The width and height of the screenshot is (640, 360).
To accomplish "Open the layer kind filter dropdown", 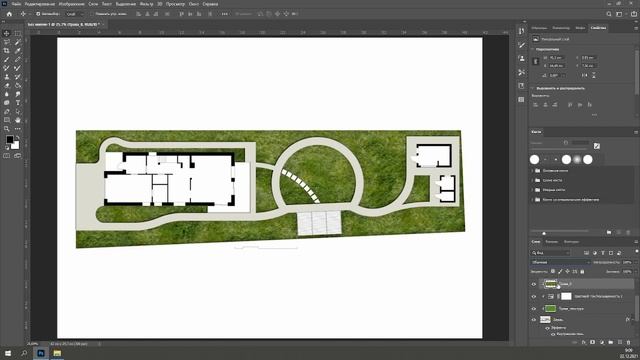I will pyautogui.click(x=551, y=253).
